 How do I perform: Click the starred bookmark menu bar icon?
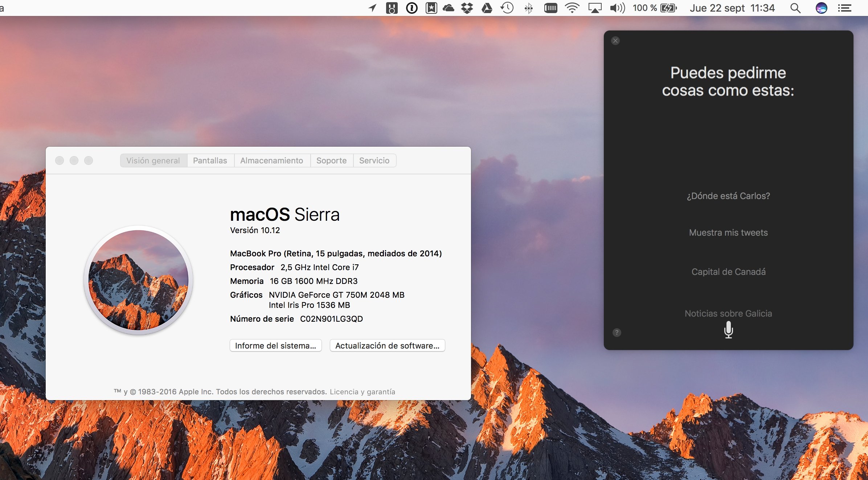click(431, 8)
